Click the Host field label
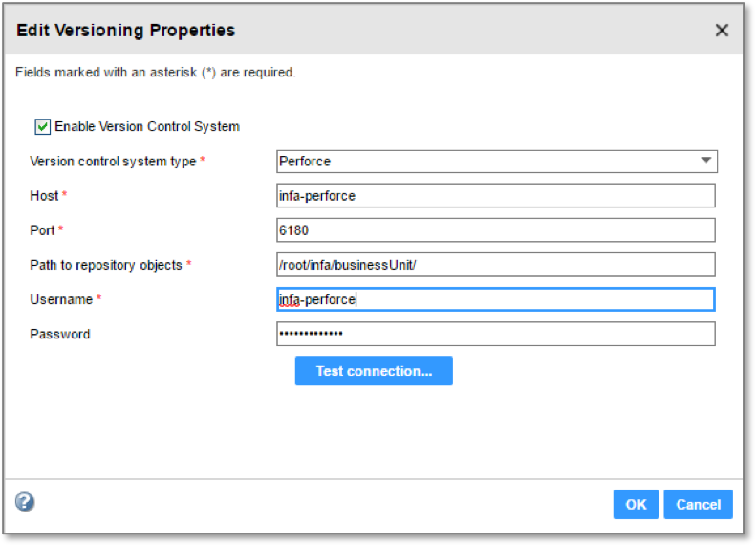 point(44,196)
